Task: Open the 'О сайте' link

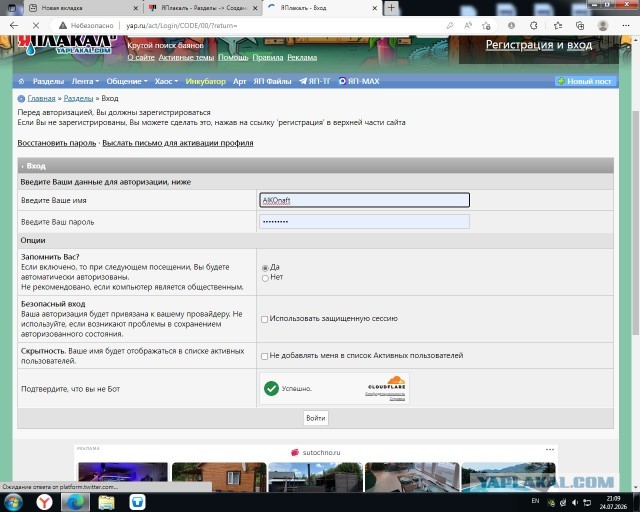Action: click(141, 58)
